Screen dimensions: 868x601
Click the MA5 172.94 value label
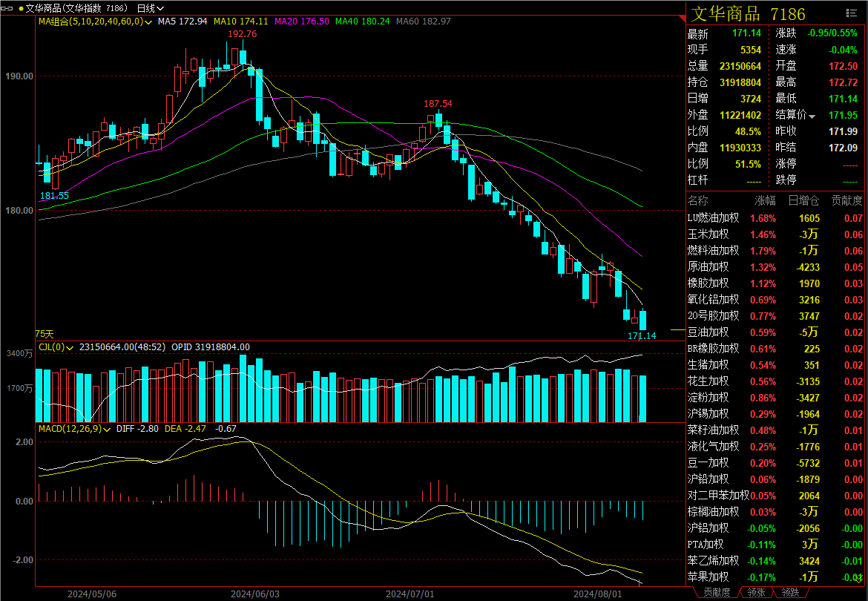183,22
